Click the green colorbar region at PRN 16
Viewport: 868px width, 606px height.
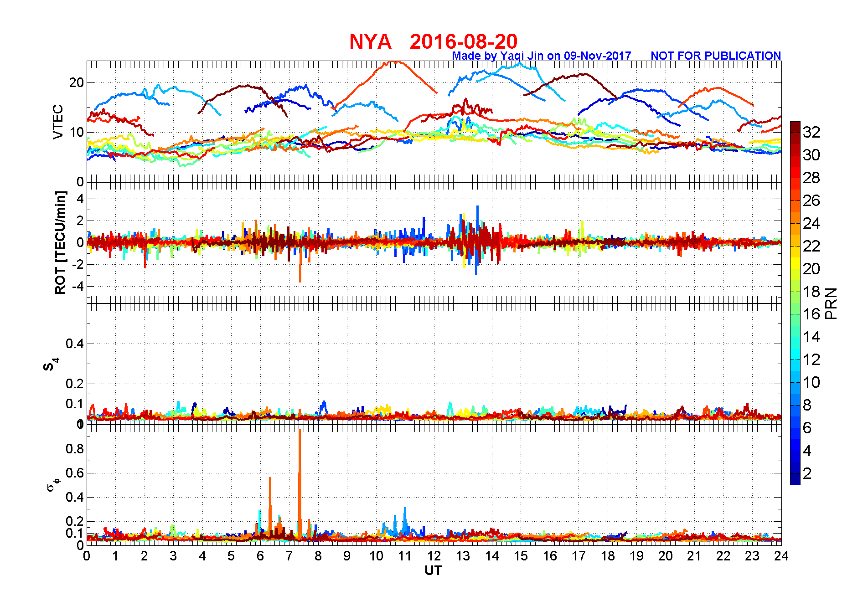coord(795,314)
